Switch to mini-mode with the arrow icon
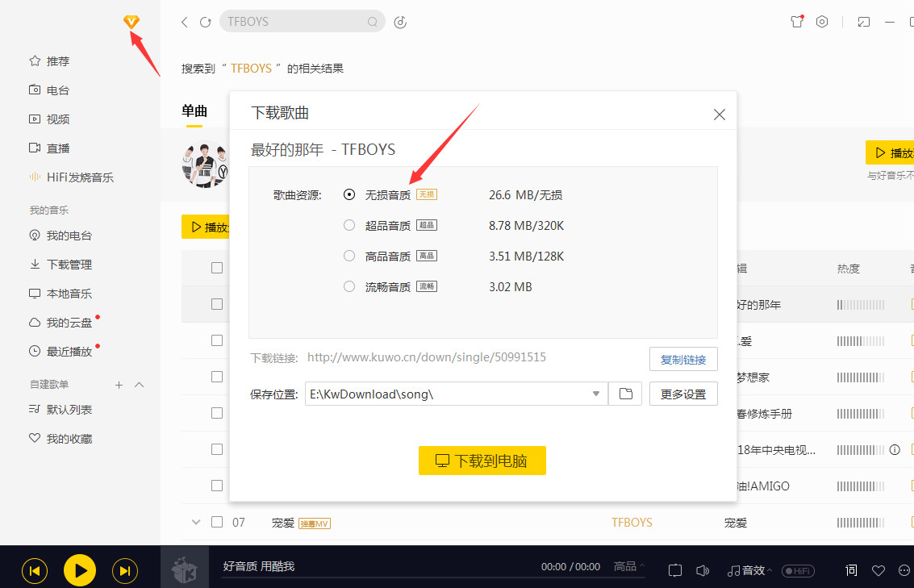 (863, 22)
